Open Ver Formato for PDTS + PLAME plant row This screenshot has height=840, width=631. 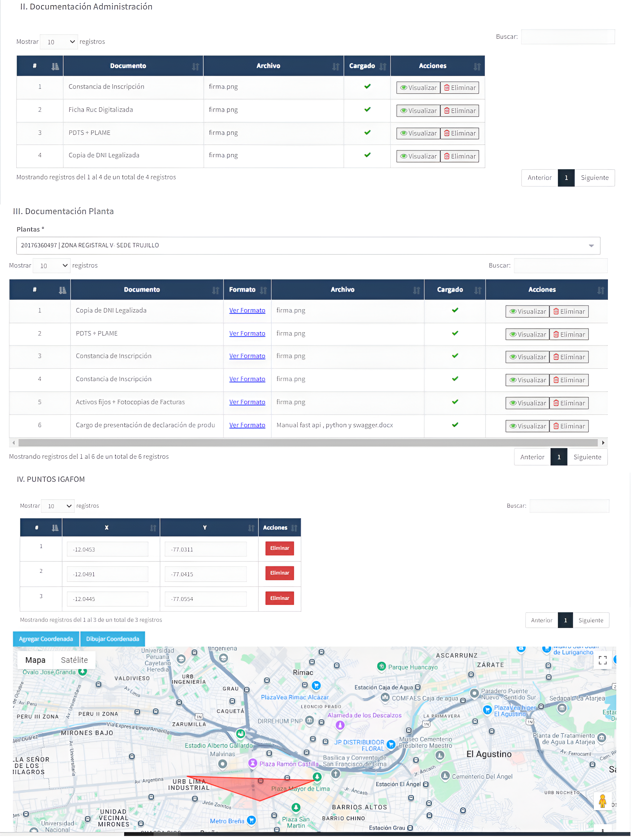pos(247,333)
